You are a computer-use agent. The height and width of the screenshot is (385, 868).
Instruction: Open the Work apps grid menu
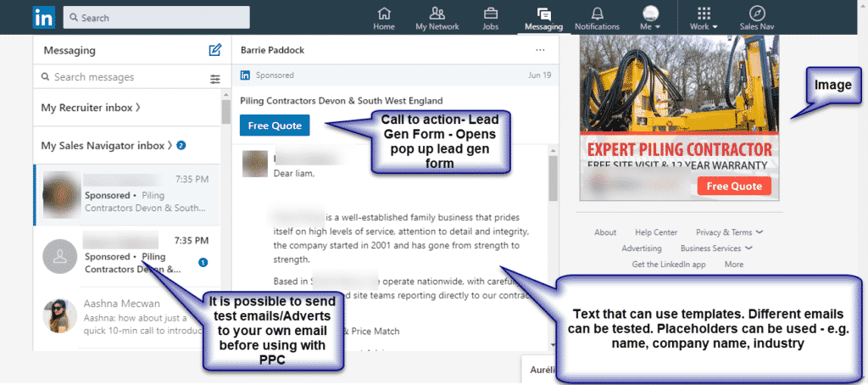tap(704, 19)
